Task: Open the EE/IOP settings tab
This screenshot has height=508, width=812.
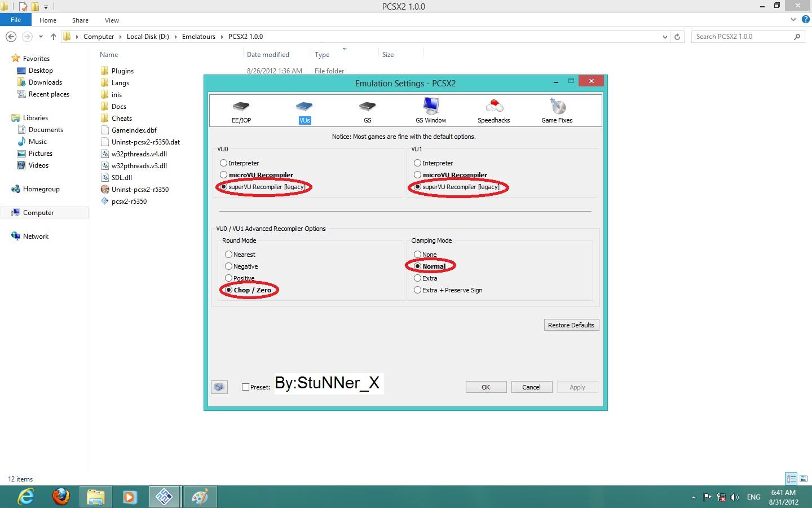Action: [x=241, y=111]
